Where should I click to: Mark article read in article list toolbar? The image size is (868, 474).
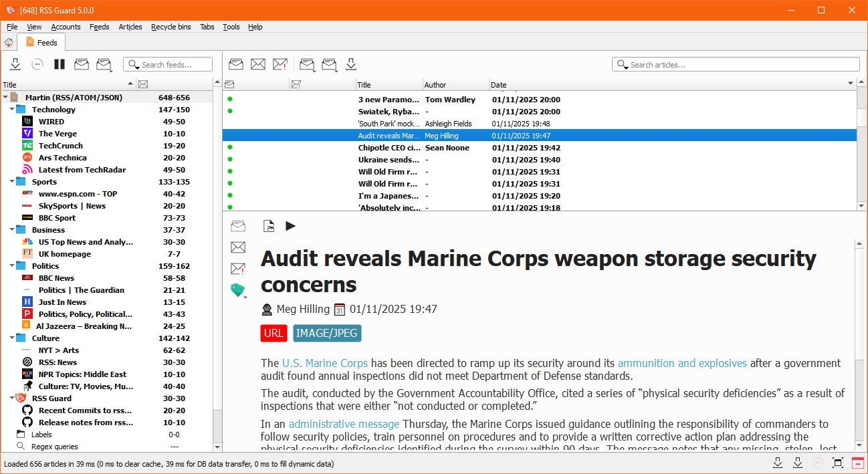point(236,64)
